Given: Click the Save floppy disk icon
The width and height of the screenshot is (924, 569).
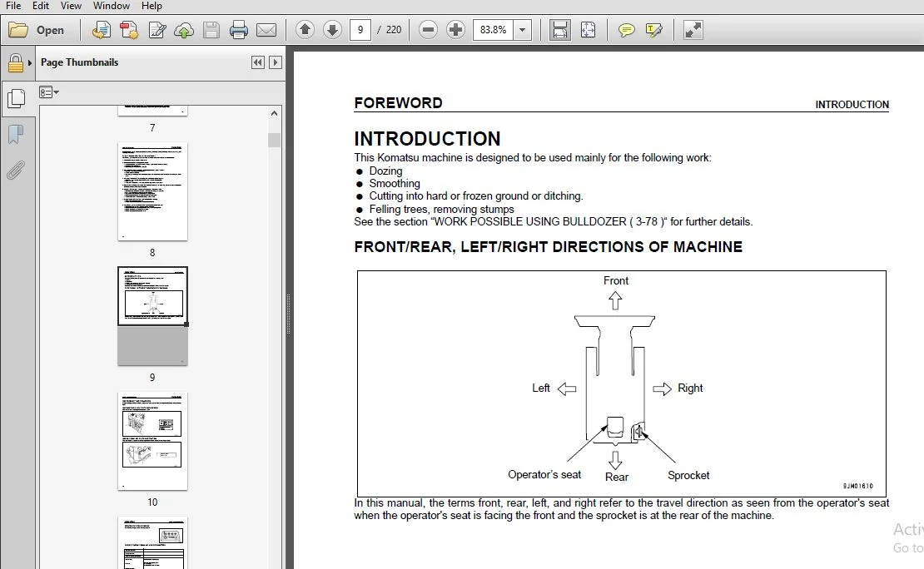Looking at the screenshot, I should tap(211, 30).
